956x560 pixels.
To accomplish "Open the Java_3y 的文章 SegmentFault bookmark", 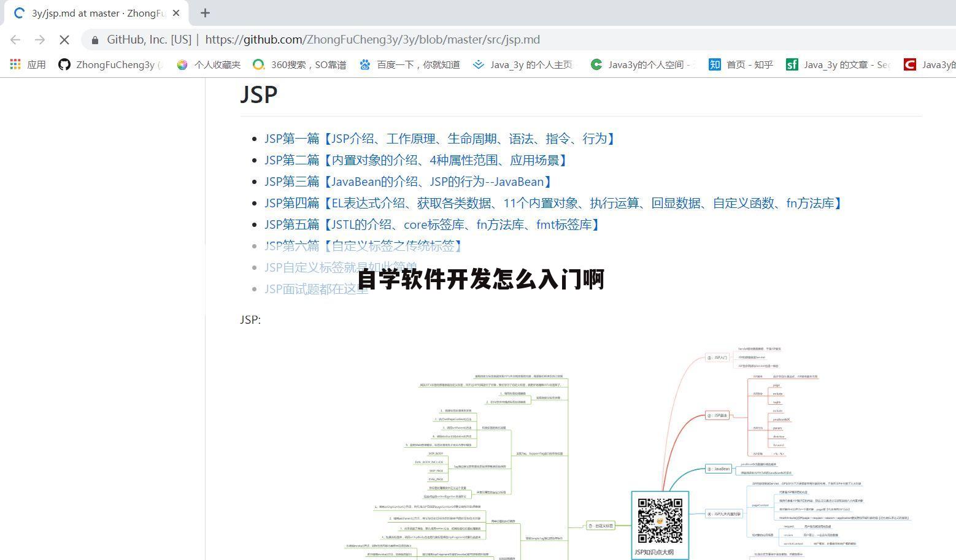I will coord(838,64).
